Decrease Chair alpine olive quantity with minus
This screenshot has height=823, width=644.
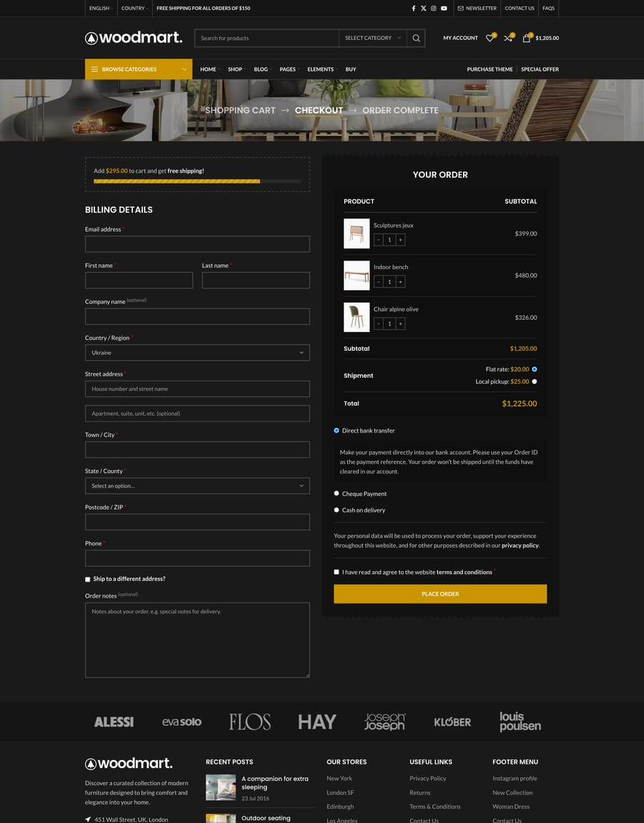[379, 324]
